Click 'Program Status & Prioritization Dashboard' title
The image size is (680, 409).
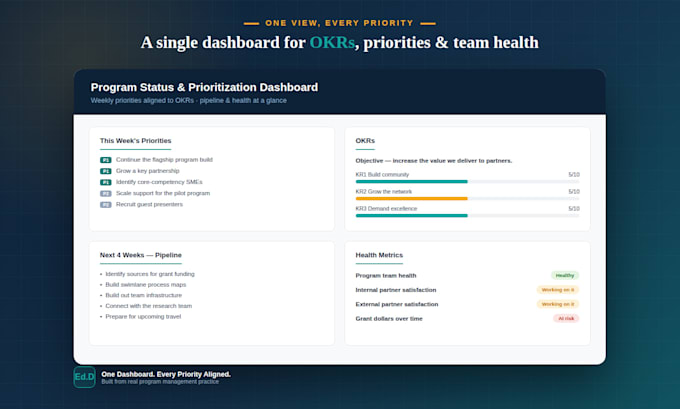coord(204,87)
